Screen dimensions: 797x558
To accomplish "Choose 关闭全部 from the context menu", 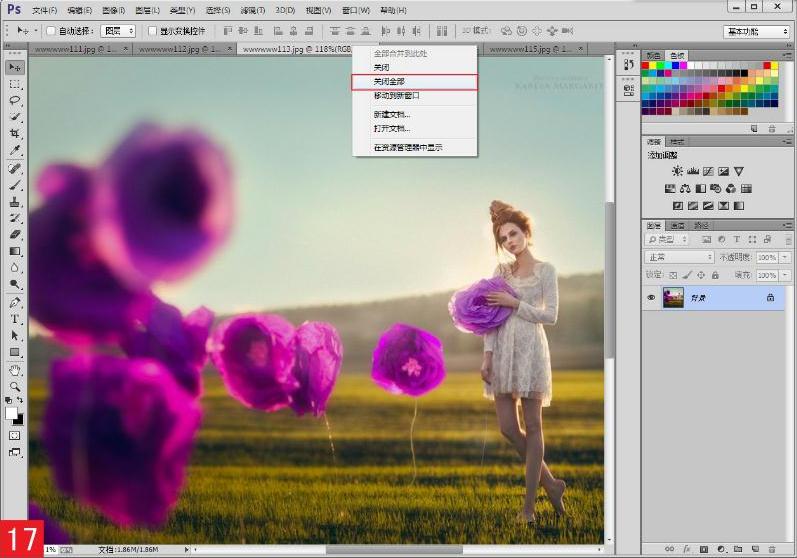I will click(414, 82).
